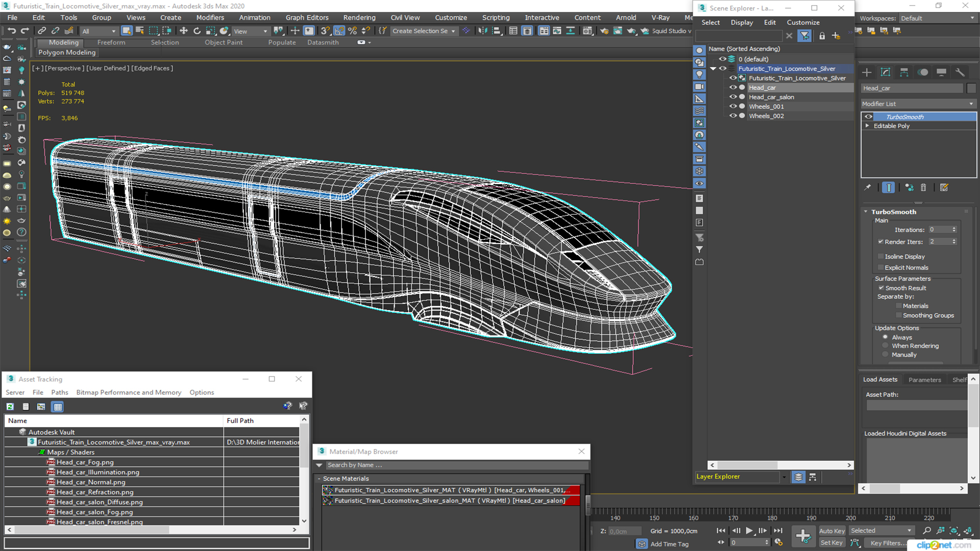This screenshot has width=980, height=551.
Task: Collapse the Futuristic_Train_Locomotive_Silver layer
Action: (713, 69)
